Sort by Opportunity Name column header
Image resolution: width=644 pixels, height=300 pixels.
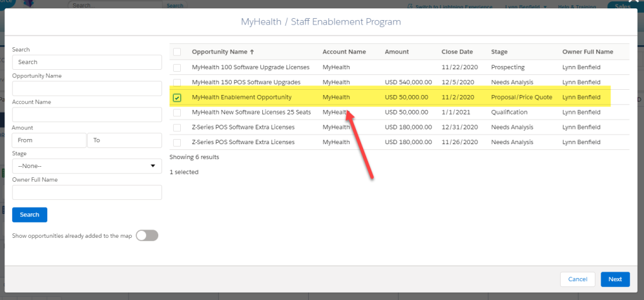tap(223, 52)
